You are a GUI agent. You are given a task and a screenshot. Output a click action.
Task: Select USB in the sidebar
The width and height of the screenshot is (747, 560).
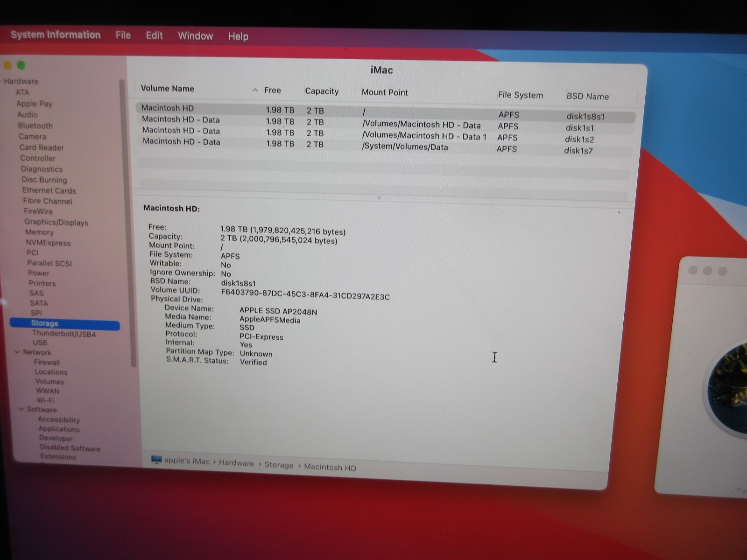(x=40, y=343)
